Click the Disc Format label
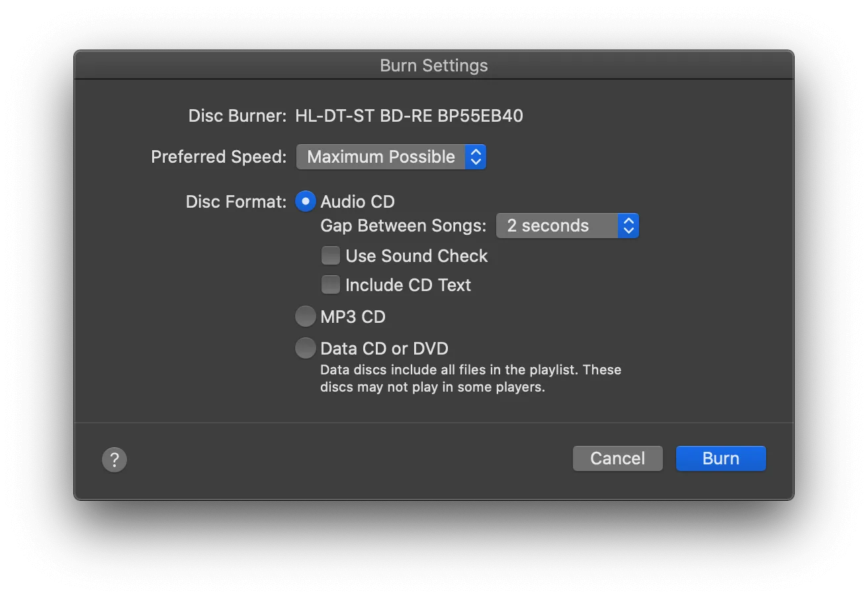Image resolution: width=868 pixels, height=598 pixels. coord(236,202)
